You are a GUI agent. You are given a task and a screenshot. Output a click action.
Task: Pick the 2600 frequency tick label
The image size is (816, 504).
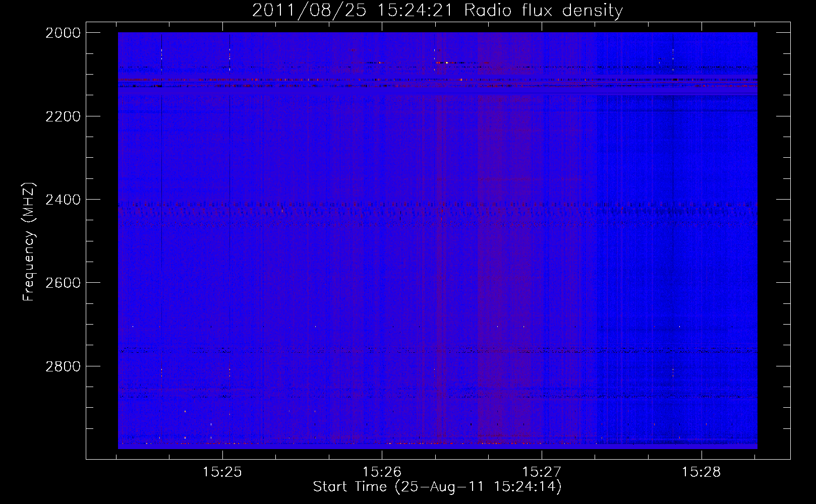coord(63,283)
